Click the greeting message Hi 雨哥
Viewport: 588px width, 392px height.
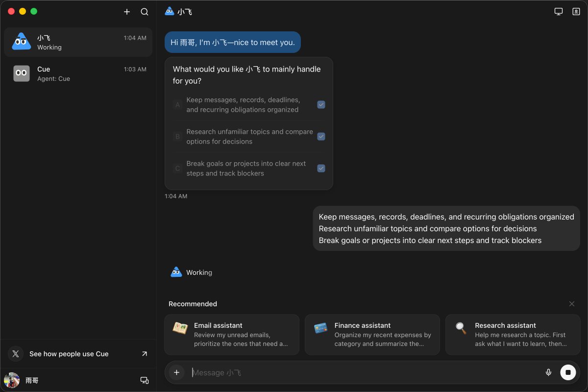[x=233, y=43]
